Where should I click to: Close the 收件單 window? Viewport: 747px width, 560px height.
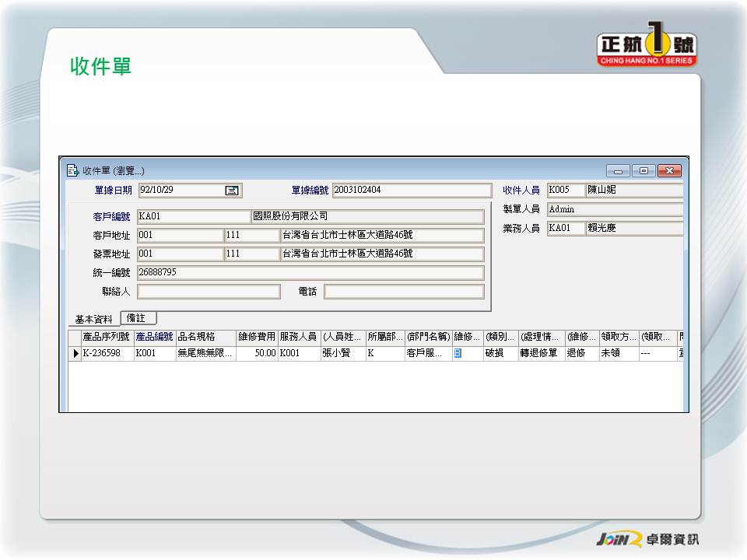tap(668, 171)
